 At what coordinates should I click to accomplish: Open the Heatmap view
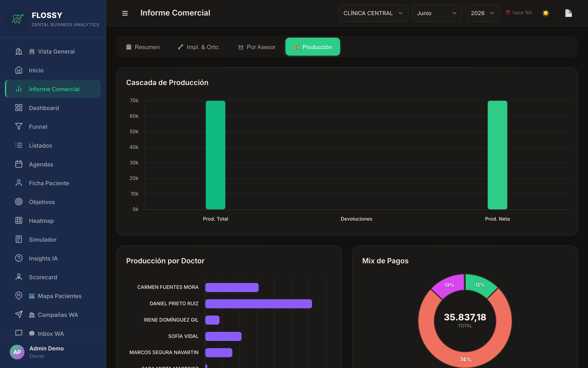[x=53, y=221]
